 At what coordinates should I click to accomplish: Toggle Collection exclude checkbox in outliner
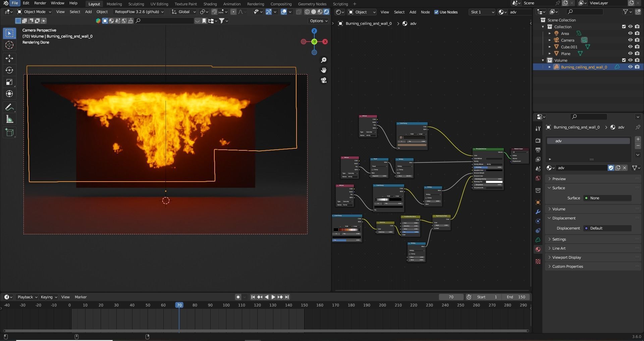click(624, 27)
